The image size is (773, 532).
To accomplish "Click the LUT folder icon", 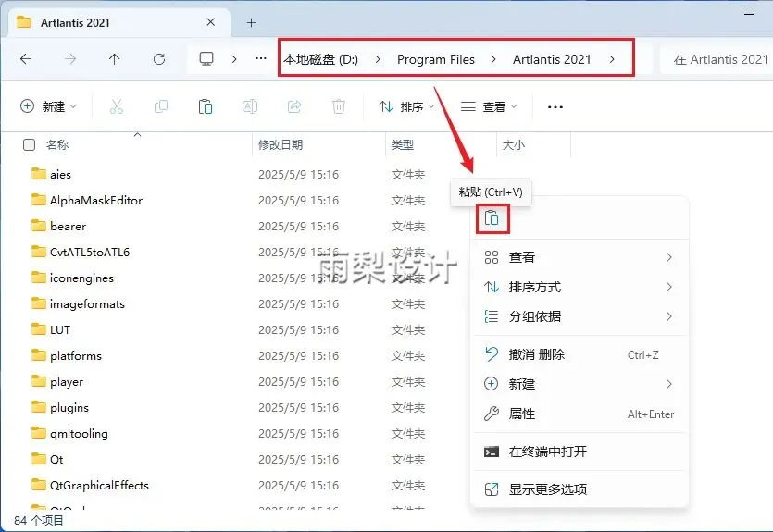I will click(x=39, y=329).
